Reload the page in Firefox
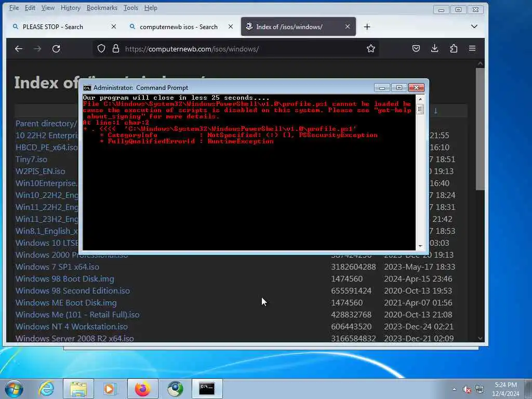The image size is (532, 399). pyautogui.click(x=56, y=49)
